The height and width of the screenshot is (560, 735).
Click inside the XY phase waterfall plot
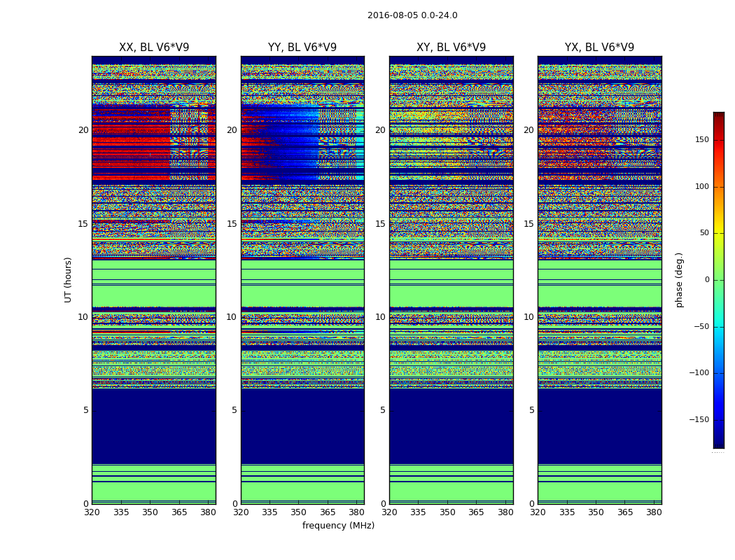click(x=451, y=280)
